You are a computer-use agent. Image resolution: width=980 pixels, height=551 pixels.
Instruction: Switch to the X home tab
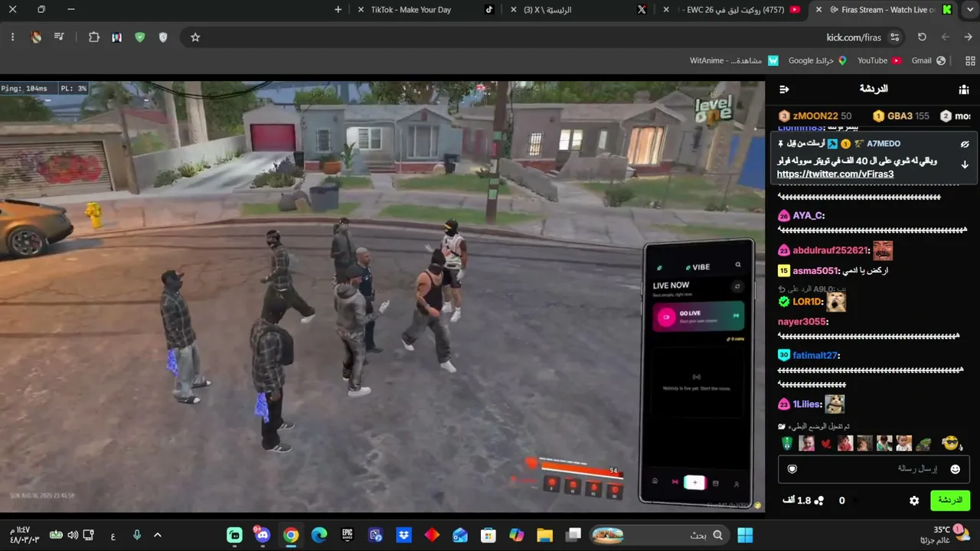(580, 10)
